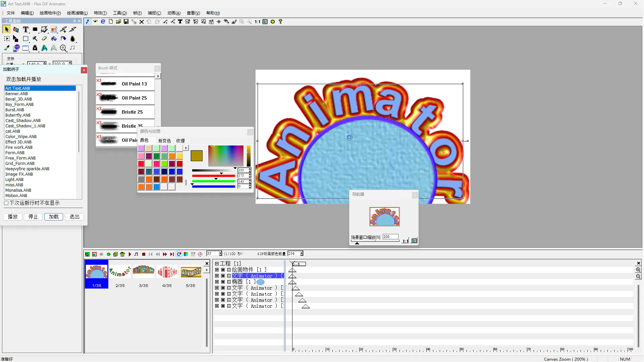This screenshot has width=644, height=362.
Task: Toggle lock of 绘画物件 [1] layer
Action: coord(229,270)
